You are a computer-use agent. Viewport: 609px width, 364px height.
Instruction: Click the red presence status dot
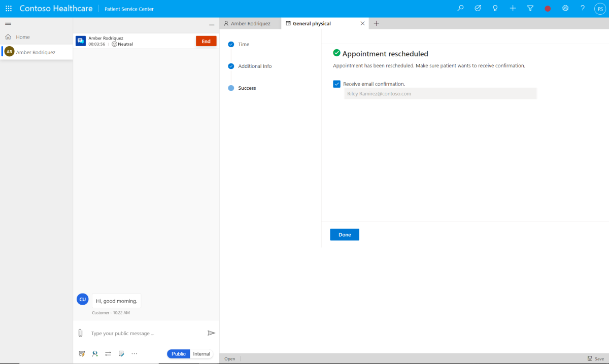(x=548, y=9)
